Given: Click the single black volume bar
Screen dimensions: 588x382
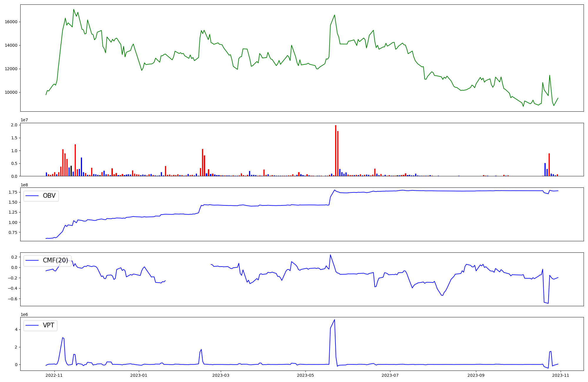Looking at the screenshot, I should point(71,171).
